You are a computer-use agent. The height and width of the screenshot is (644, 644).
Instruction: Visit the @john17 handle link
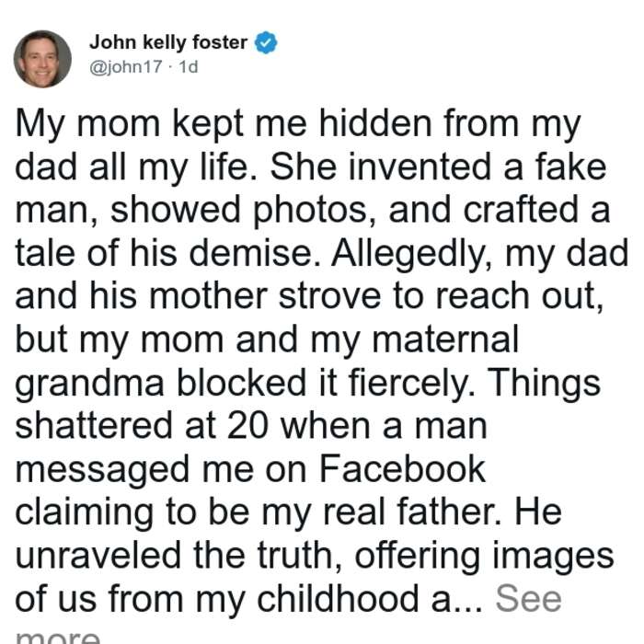[x=126, y=67]
